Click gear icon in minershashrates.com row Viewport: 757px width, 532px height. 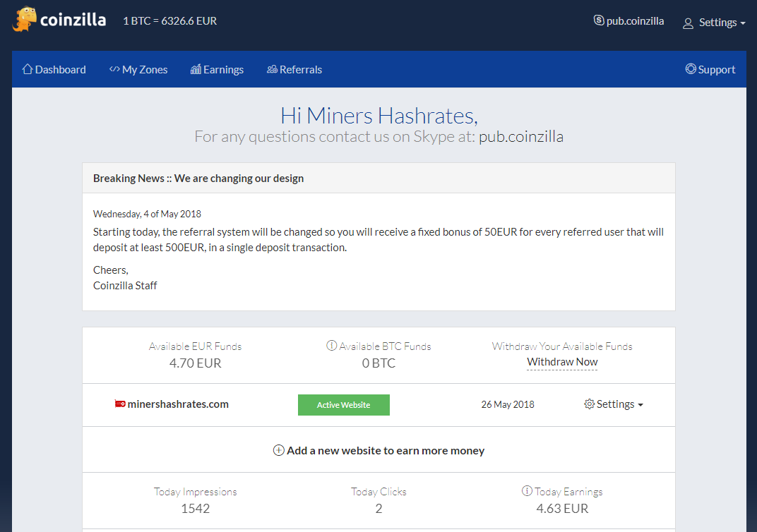tap(589, 404)
